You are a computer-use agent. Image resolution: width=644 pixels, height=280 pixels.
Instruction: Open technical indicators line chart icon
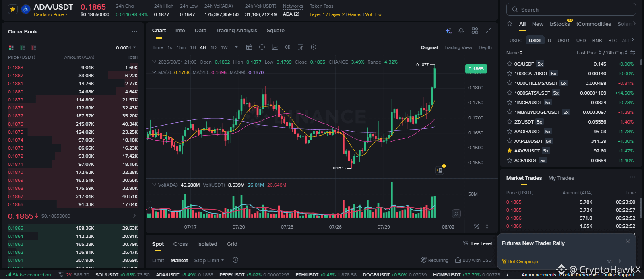click(x=275, y=47)
